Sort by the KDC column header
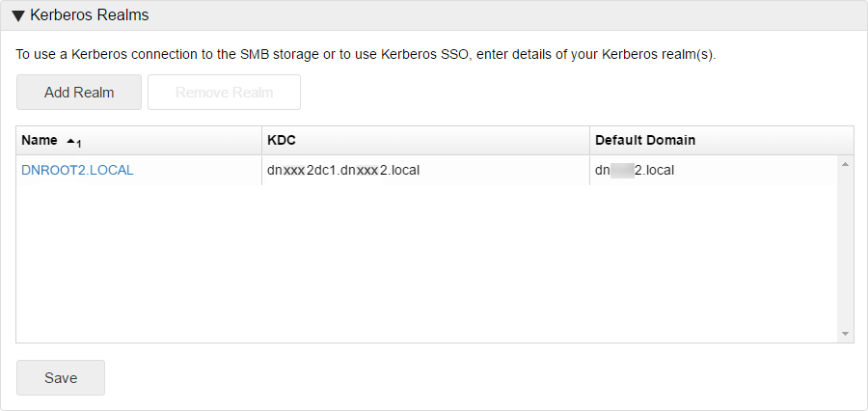The image size is (868, 411). pyautogui.click(x=282, y=141)
